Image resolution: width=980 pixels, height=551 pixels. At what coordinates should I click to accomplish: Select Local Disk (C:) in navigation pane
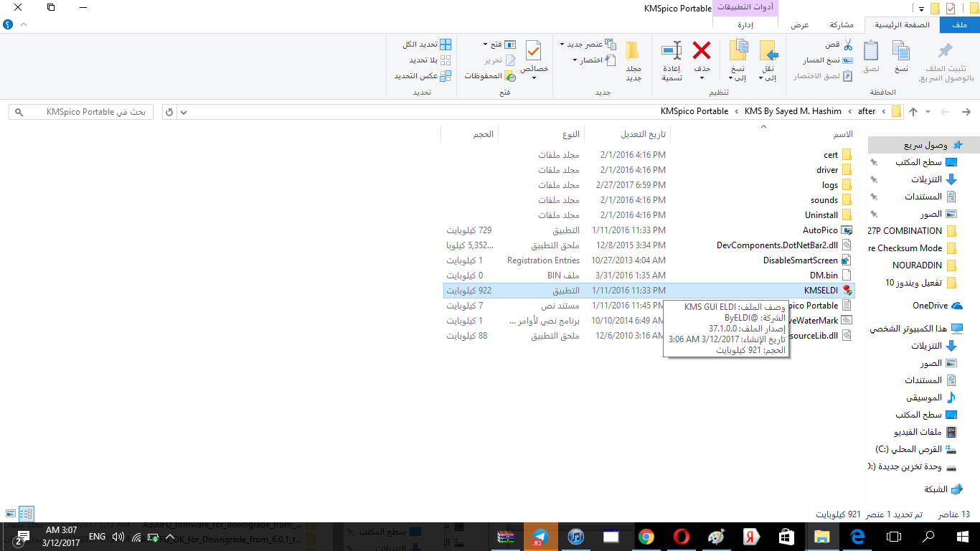tap(916, 449)
